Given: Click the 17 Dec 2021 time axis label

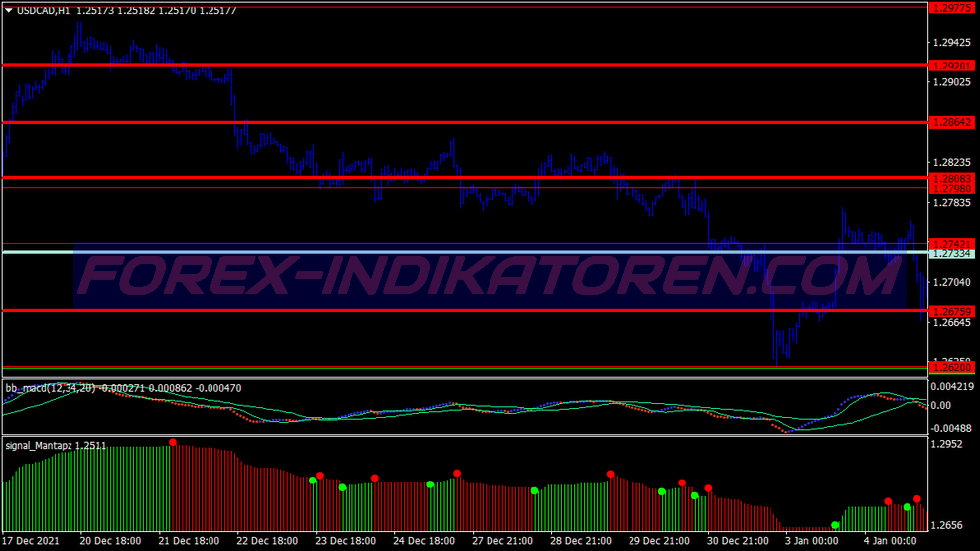Looking at the screenshot, I should coord(31,541).
